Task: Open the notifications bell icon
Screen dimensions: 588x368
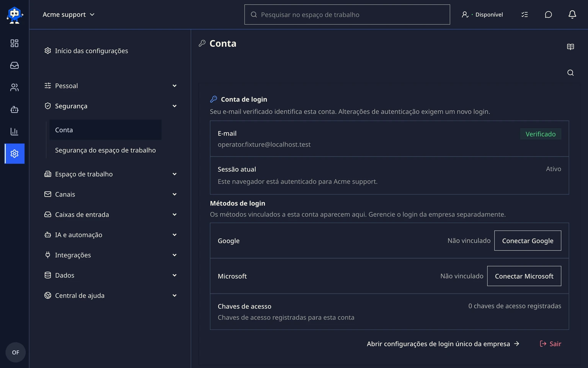Action: coord(572,15)
